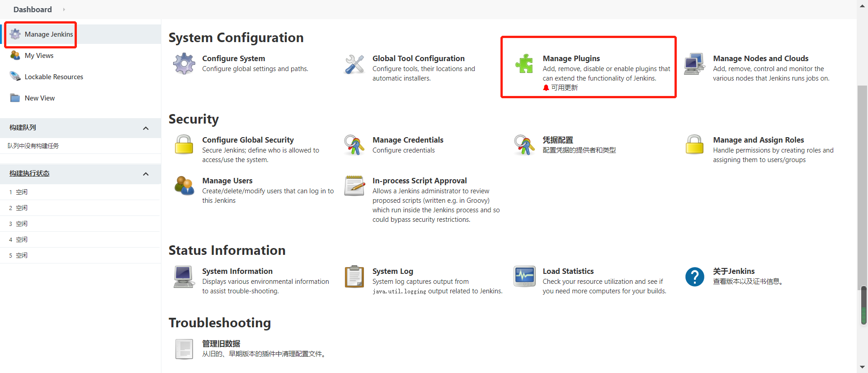Click the 可用更新 update notice text
868x373 pixels.
click(x=565, y=88)
